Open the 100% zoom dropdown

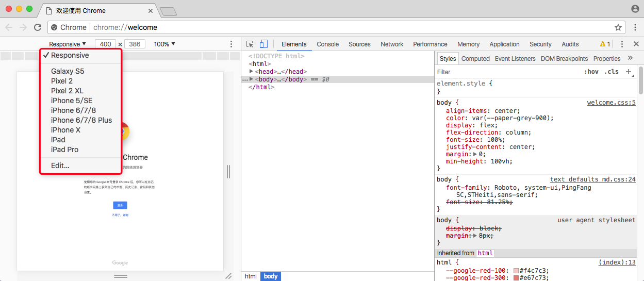[164, 44]
